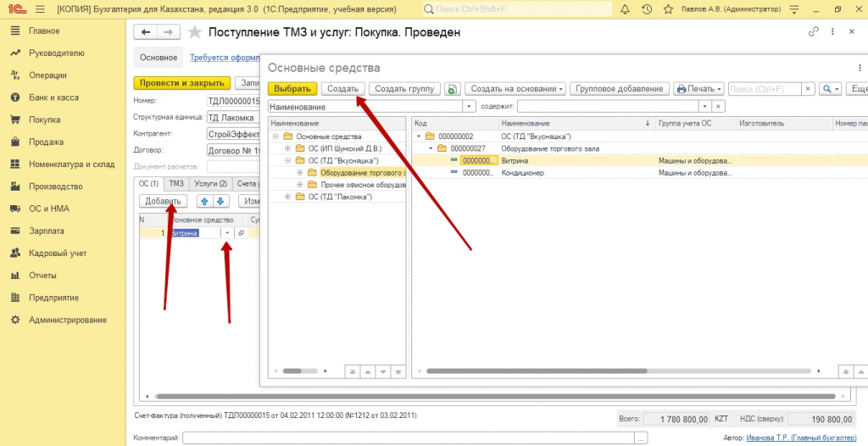Screen dimensions: 868x446
Task: Click the green copy-item icon in dialog toolbar
Action: pyautogui.click(x=453, y=89)
